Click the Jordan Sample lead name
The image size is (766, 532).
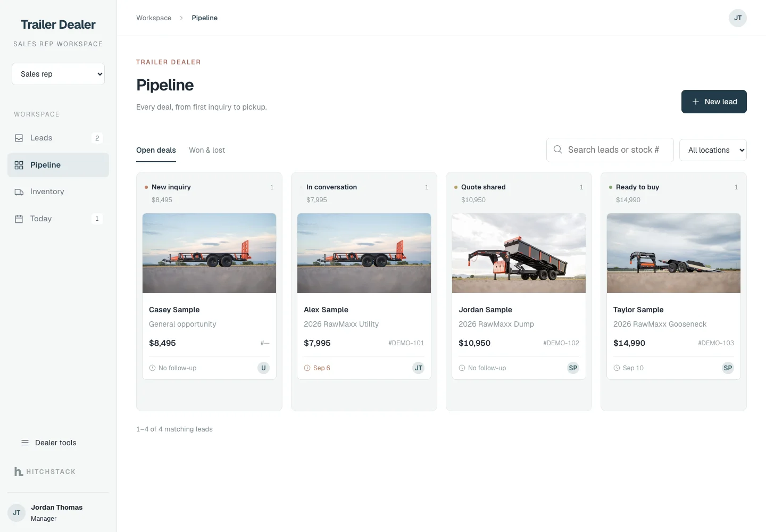485,310
